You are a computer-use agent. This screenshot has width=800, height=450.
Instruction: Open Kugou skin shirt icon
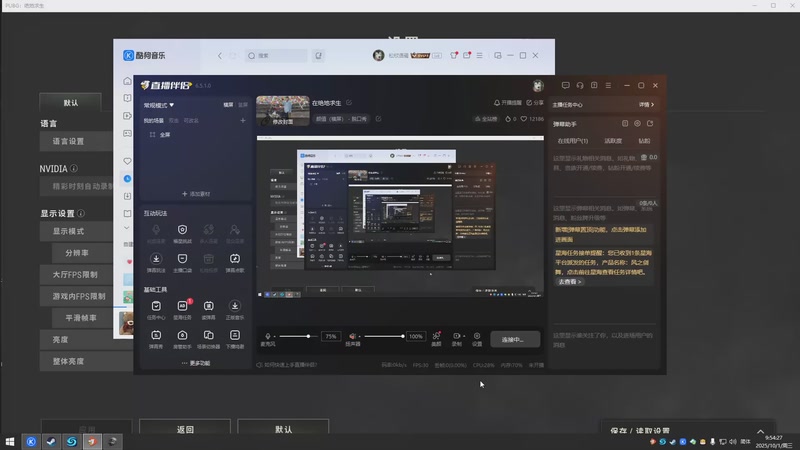pyautogui.click(x=453, y=55)
